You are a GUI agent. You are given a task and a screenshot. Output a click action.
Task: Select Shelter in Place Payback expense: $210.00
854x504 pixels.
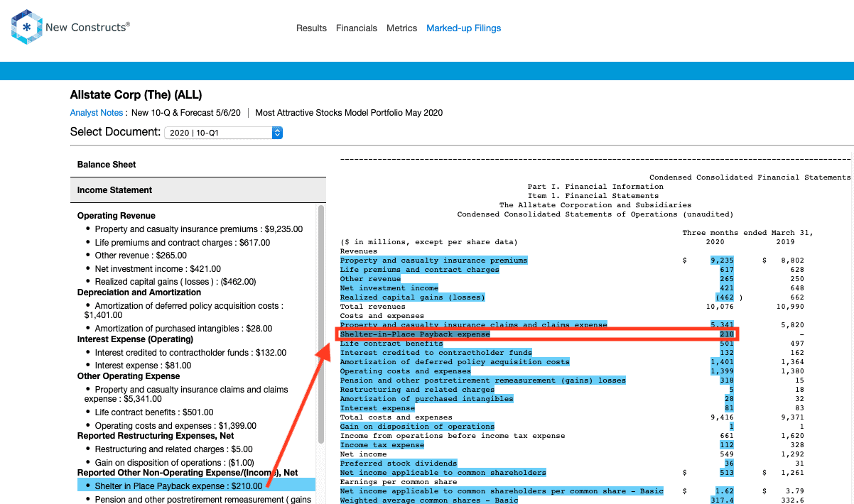pos(195,486)
